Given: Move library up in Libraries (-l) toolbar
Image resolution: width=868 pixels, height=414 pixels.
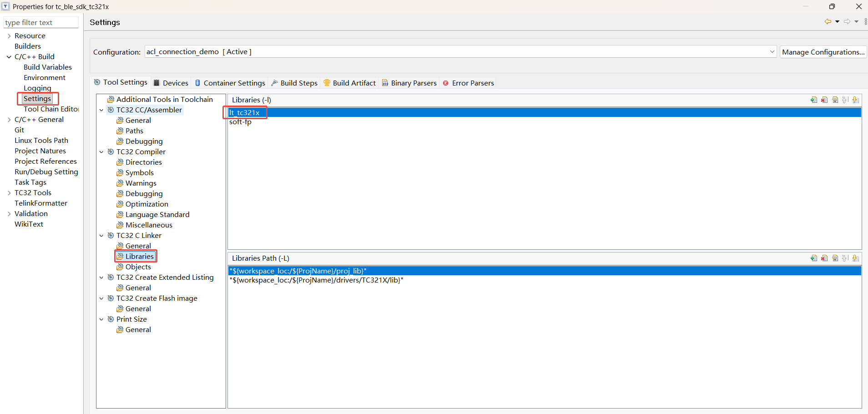Looking at the screenshot, I should (x=845, y=100).
